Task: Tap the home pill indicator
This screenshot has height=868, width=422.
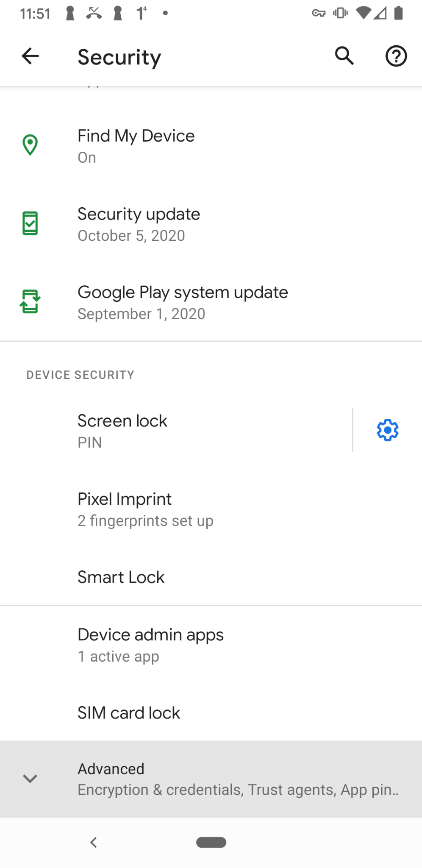Action: click(211, 842)
